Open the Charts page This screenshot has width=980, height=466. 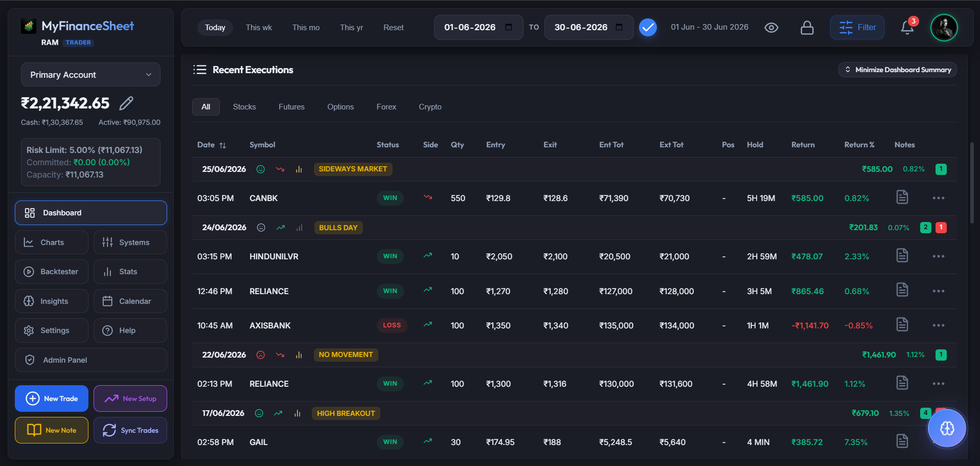[x=52, y=242]
